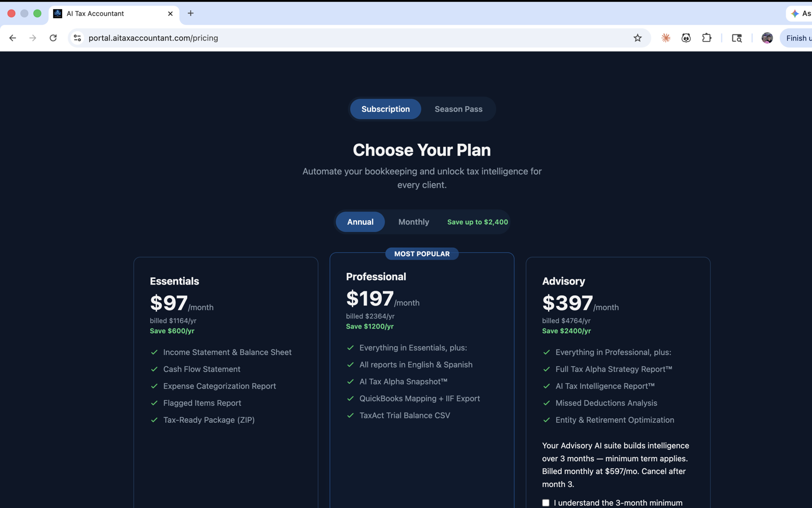This screenshot has height=508, width=812.
Task: Click 'All reports in English & Spanish'
Action: pyautogui.click(x=416, y=365)
